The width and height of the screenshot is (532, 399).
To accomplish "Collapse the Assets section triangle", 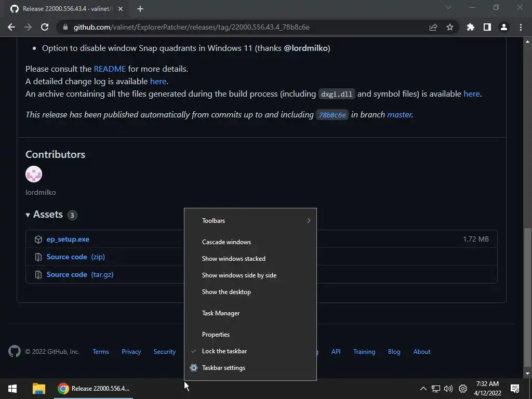I will click(x=28, y=215).
